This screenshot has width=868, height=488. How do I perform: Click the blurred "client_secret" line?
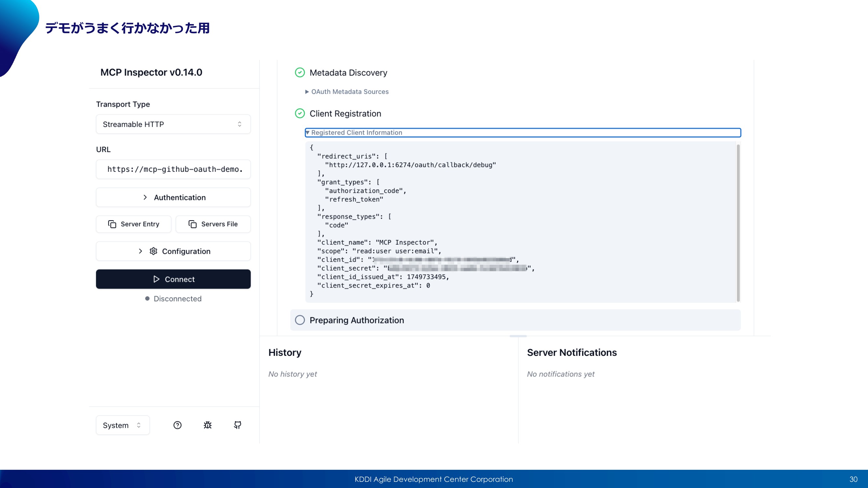pos(426,268)
